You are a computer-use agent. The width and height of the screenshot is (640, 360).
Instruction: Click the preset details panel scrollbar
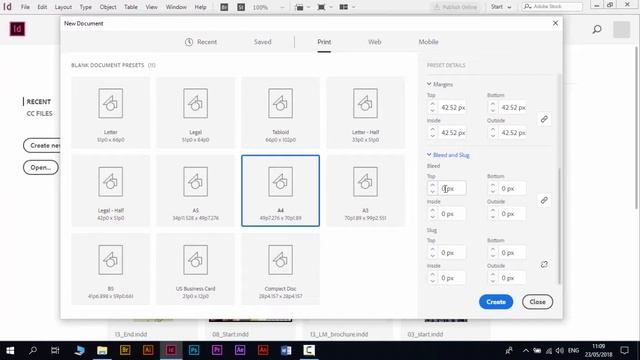tap(559, 226)
